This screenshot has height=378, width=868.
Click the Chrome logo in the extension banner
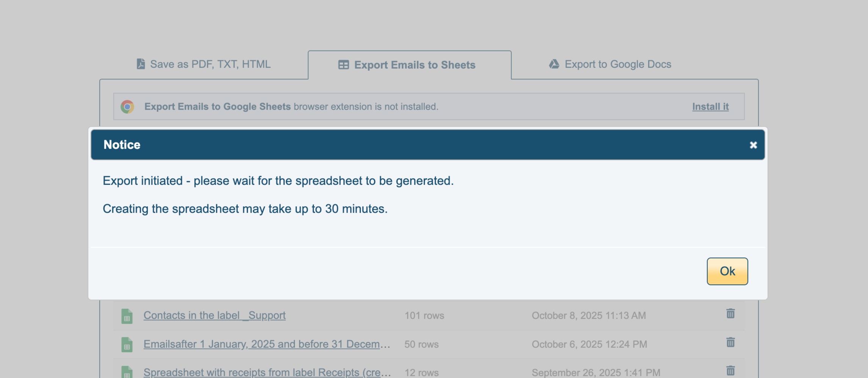pyautogui.click(x=127, y=107)
